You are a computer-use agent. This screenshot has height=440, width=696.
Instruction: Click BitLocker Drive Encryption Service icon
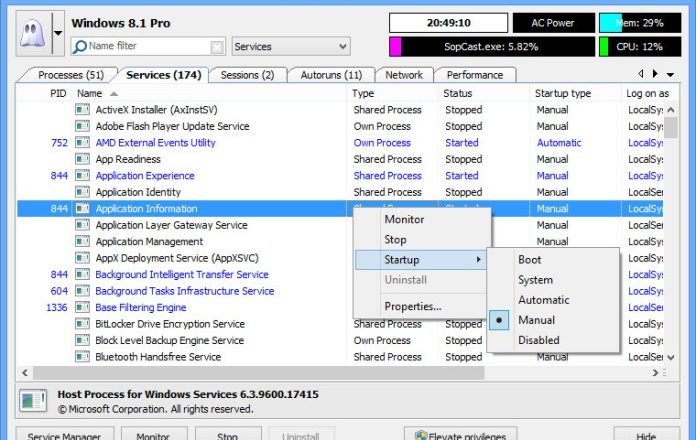pyautogui.click(x=82, y=324)
